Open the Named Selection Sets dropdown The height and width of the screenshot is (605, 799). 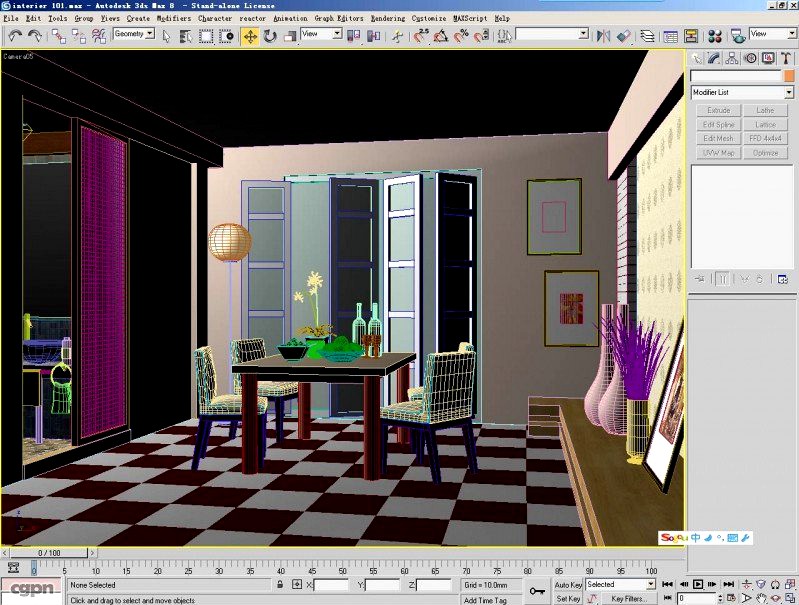(552, 34)
